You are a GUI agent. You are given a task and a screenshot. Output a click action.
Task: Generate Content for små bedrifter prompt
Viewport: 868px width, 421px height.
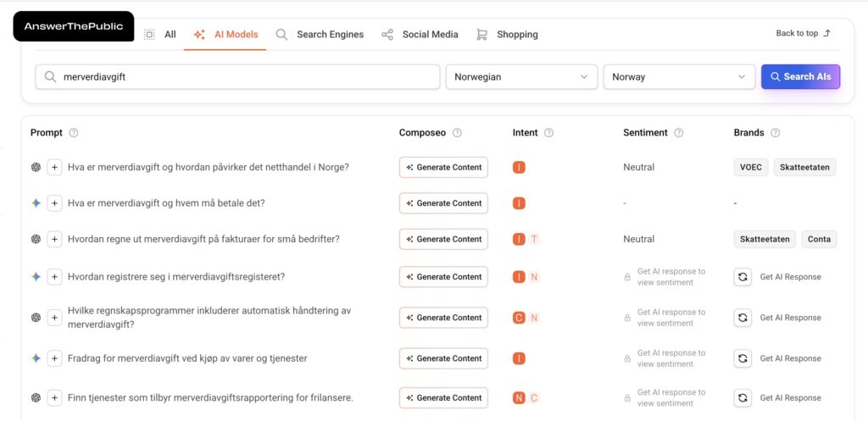coord(443,240)
